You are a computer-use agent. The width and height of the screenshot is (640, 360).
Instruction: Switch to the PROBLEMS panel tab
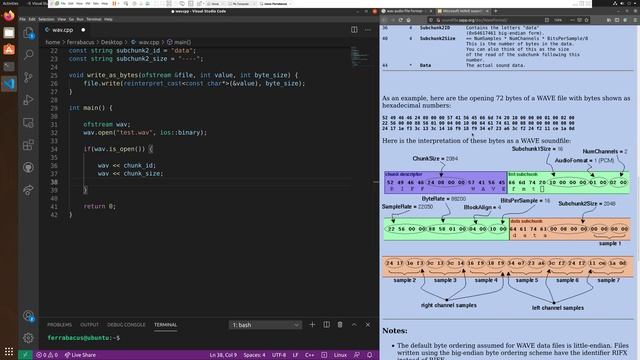[59, 324]
